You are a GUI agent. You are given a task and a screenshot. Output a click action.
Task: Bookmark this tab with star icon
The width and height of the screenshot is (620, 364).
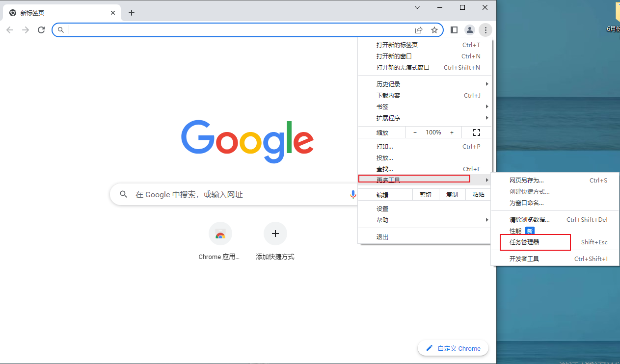point(434,30)
